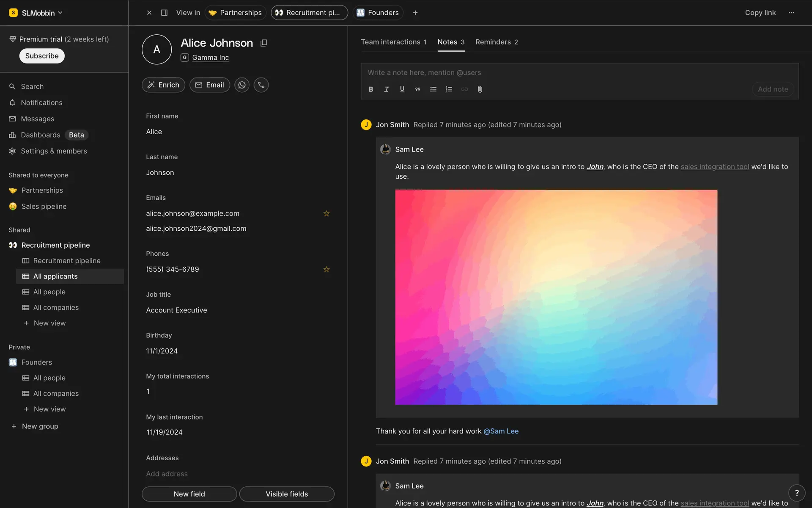The height and width of the screenshot is (508, 812).
Task: Click the phone call icon
Action: coord(261,85)
